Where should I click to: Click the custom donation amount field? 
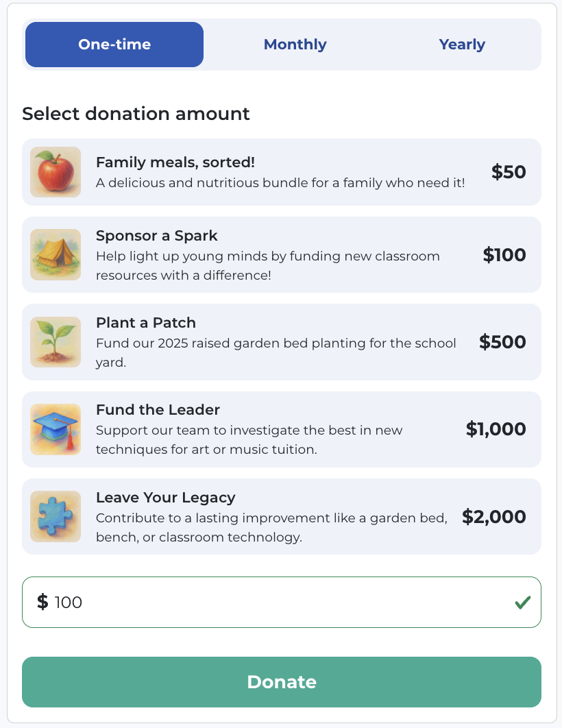[274, 603]
